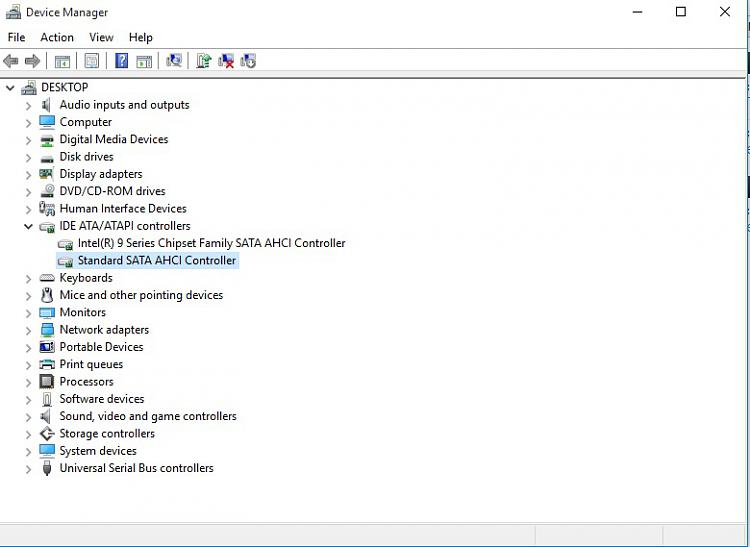Open the File menu
The image size is (750, 547).
[x=17, y=37]
